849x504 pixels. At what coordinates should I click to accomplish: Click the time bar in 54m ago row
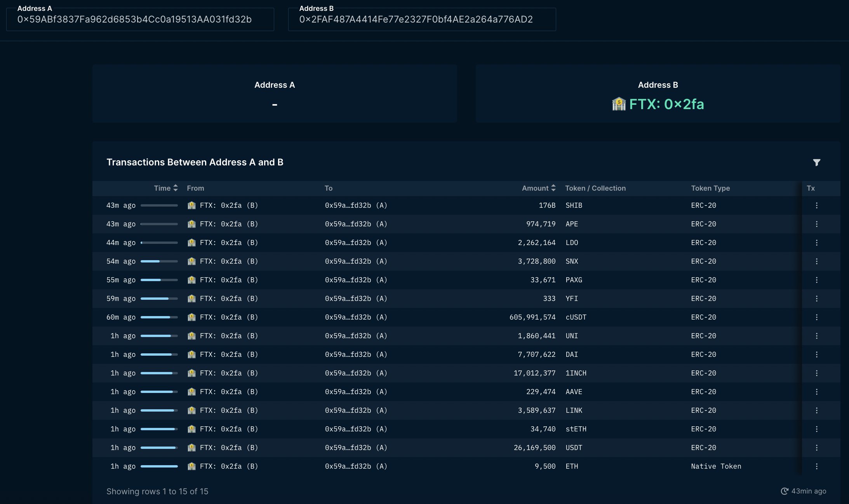click(x=159, y=261)
